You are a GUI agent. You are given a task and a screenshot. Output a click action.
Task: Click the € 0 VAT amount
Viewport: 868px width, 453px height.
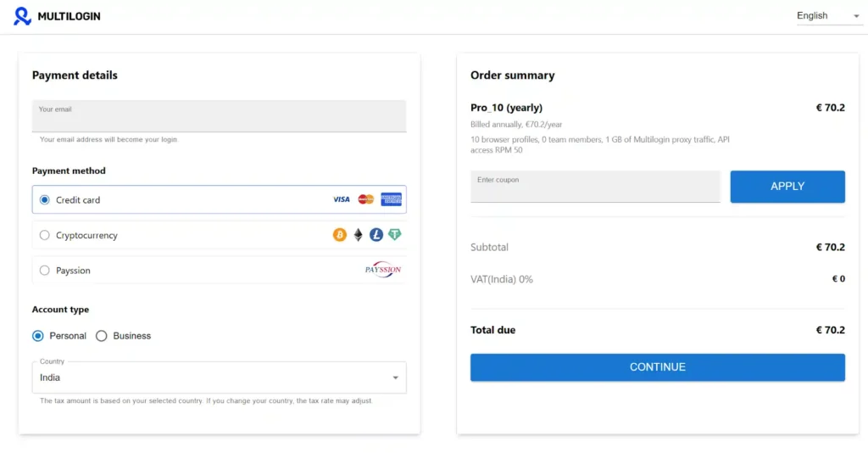tap(838, 279)
